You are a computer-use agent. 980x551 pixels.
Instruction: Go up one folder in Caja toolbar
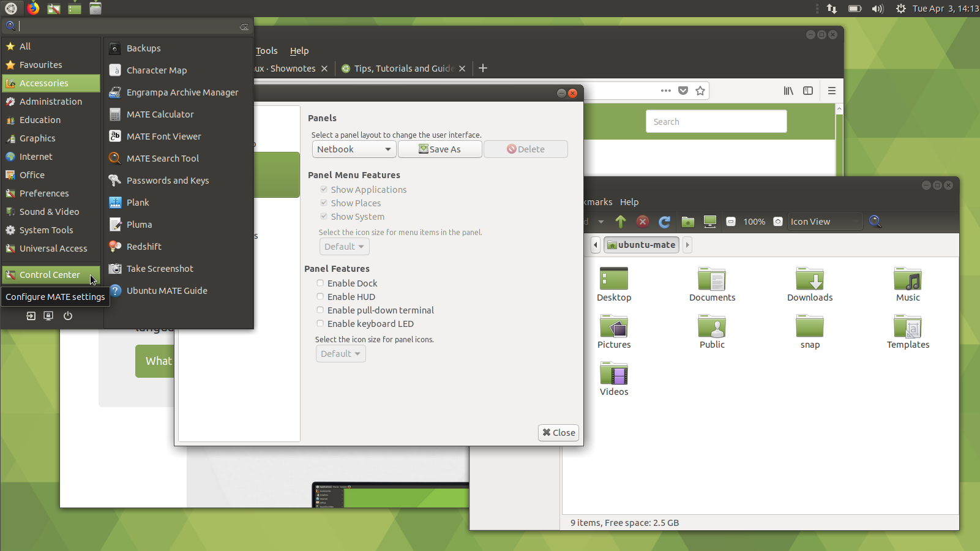point(621,222)
